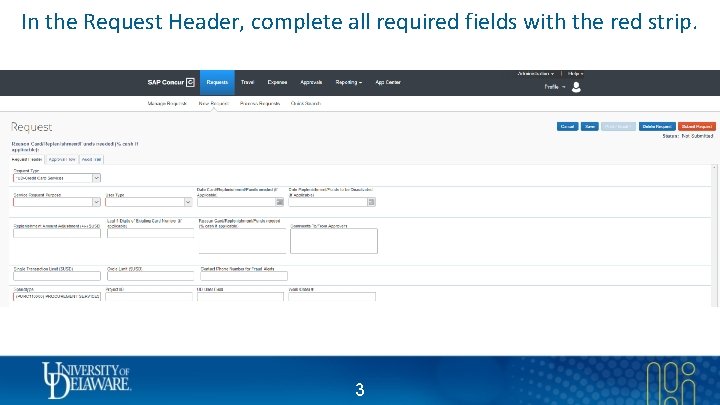
Task: Click the Reason Card/Replenishment Needed text area
Action: click(x=242, y=241)
